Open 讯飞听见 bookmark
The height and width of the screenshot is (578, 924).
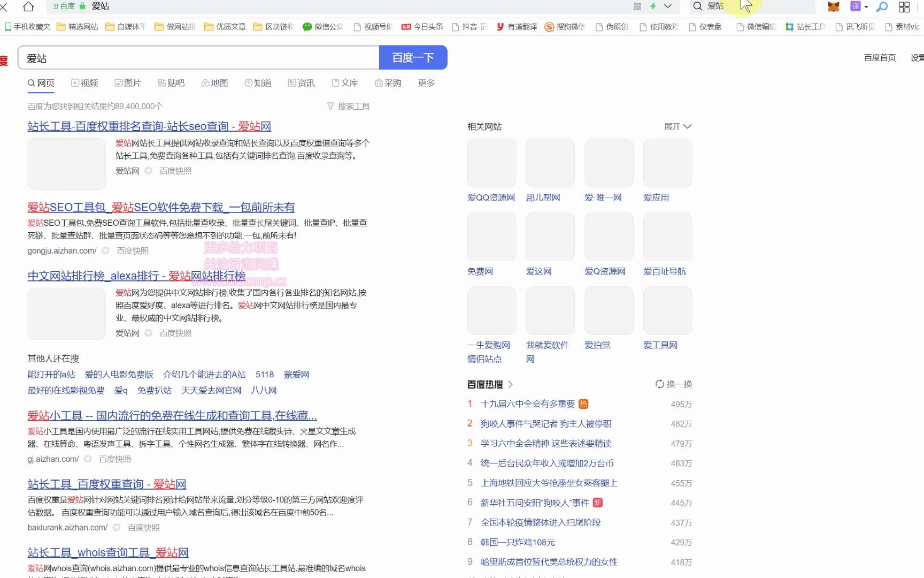click(x=856, y=27)
